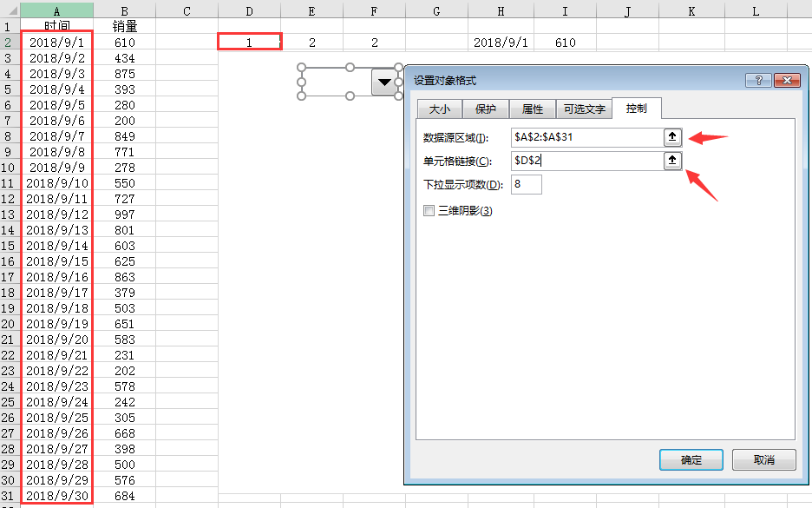Viewport: 812px width, 508px height.
Task: Click sales cell 684
Action: (x=124, y=496)
